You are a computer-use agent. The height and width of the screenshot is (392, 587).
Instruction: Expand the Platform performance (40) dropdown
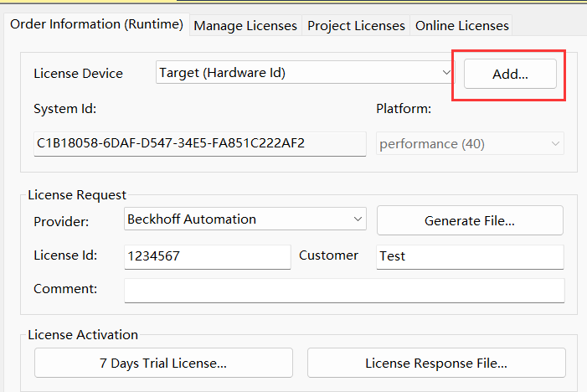click(x=470, y=143)
